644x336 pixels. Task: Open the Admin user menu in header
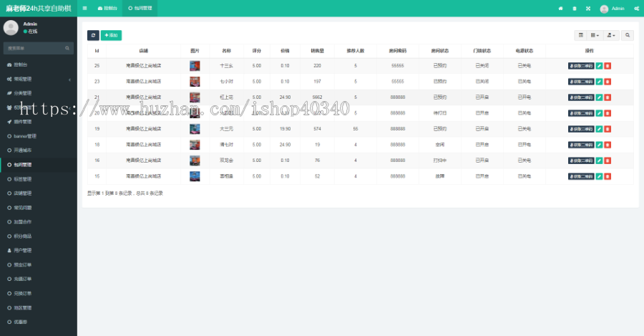612,9
